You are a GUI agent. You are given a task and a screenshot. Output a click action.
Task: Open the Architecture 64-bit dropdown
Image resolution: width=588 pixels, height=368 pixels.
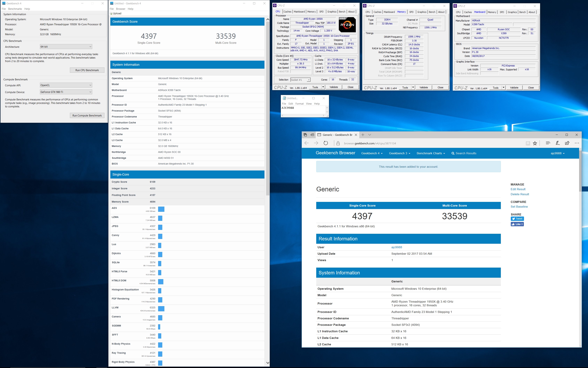[x=66, y=47]
